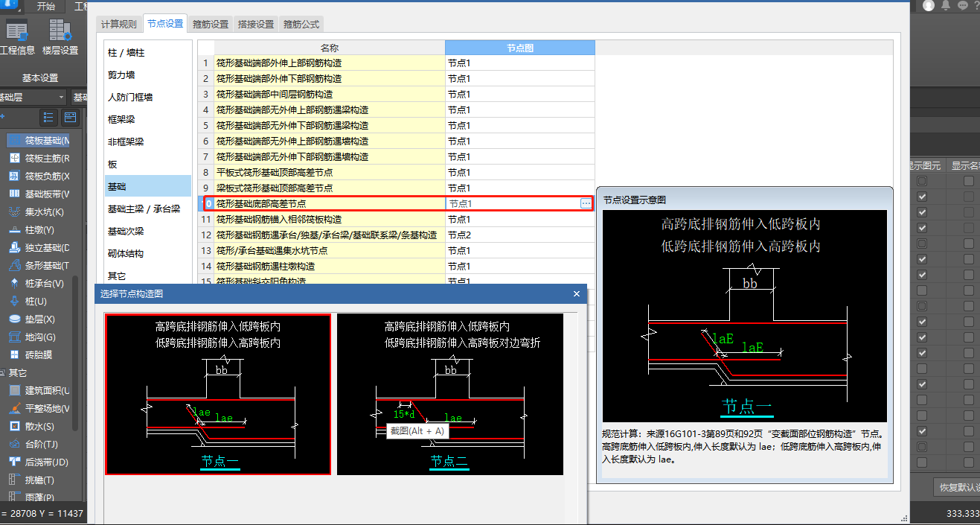Select 台阶(TJ) component icon
Screen dimensions: 980x525
pyautogui.click(x=14, y=444)
